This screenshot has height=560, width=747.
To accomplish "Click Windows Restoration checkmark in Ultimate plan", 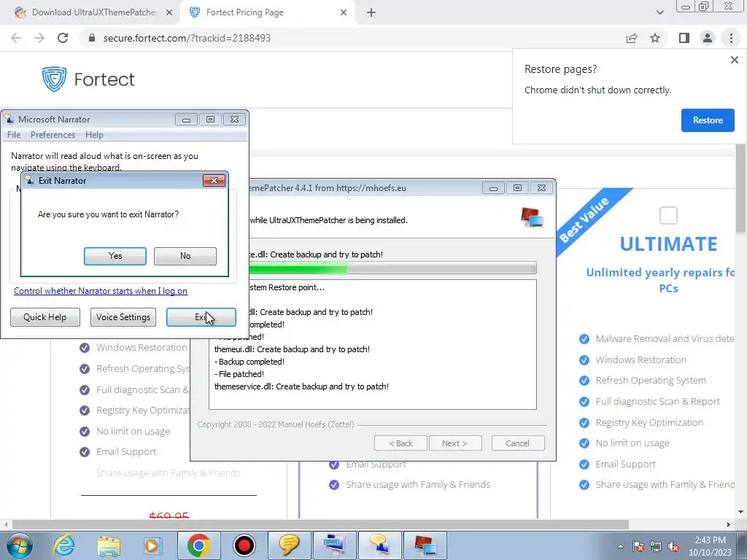I will (x=584, y=360).
